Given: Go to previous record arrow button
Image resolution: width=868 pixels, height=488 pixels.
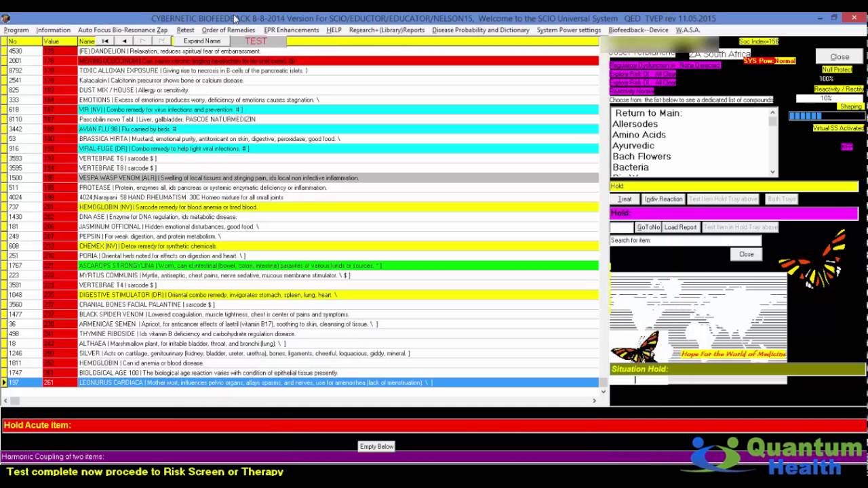Looking at the screenshot, I should pyautogui.click(x=124, y=41).
